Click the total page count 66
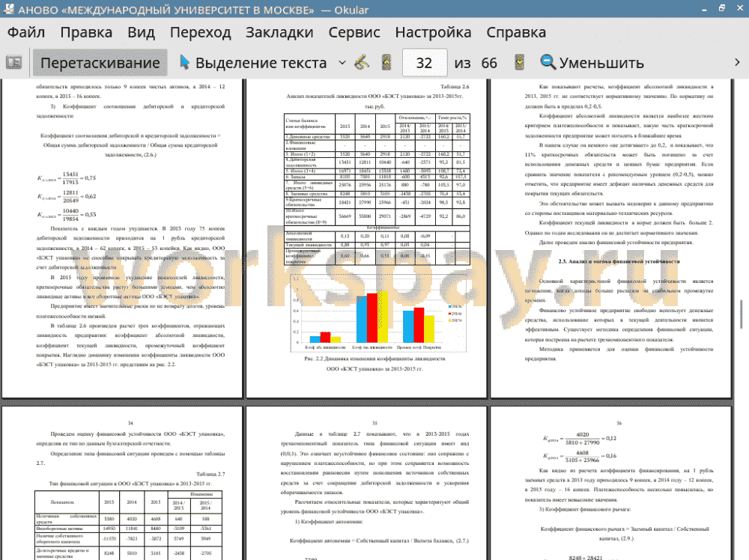 pyautogui.click(x=488, y=63)
